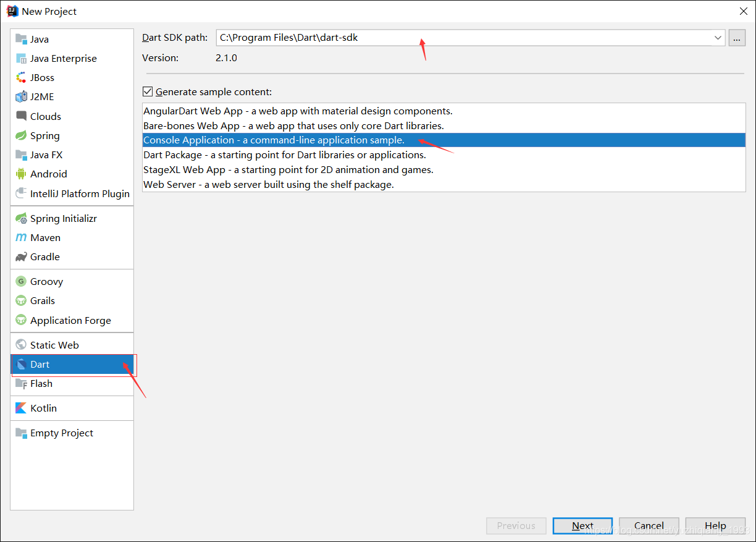The height and width of the screenshot is (542, 756).
Task: Click the Clouds icon
Action: 21,116
